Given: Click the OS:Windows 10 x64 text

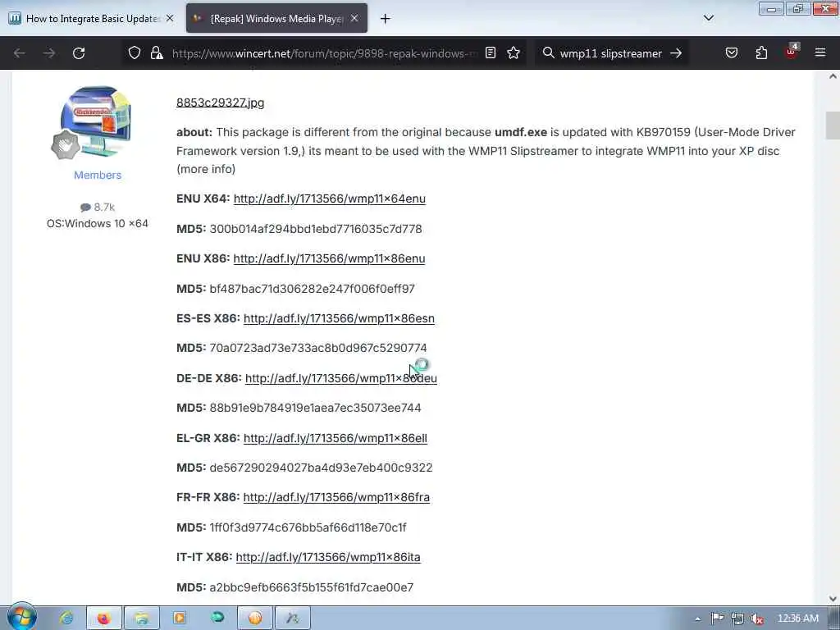Looking at the screenshot, I should 98,223.
